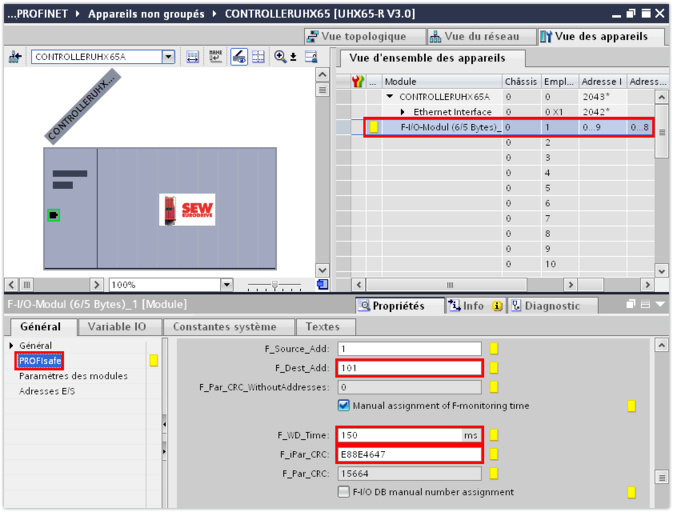Click yellow marker next to F_Dest_Add field
Image resolution: width=673 pixels, height=512 pixels.
coord(494,368)
